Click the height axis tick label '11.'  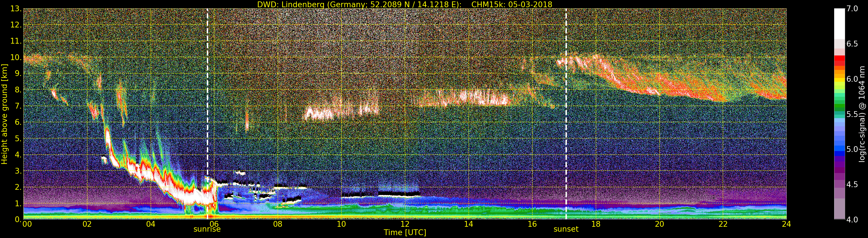pos(16,41)
